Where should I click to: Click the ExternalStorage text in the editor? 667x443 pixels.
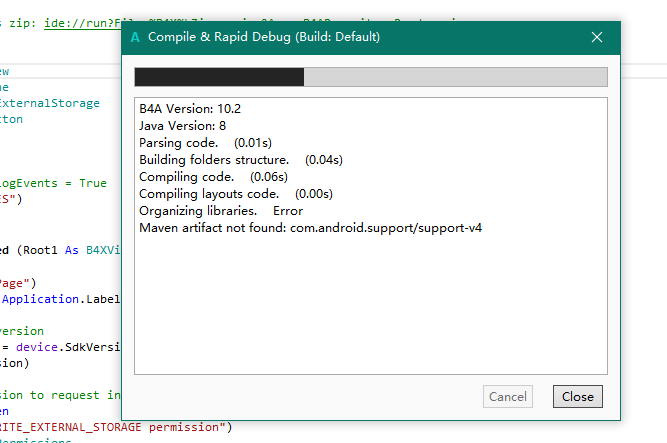(50, 103)
